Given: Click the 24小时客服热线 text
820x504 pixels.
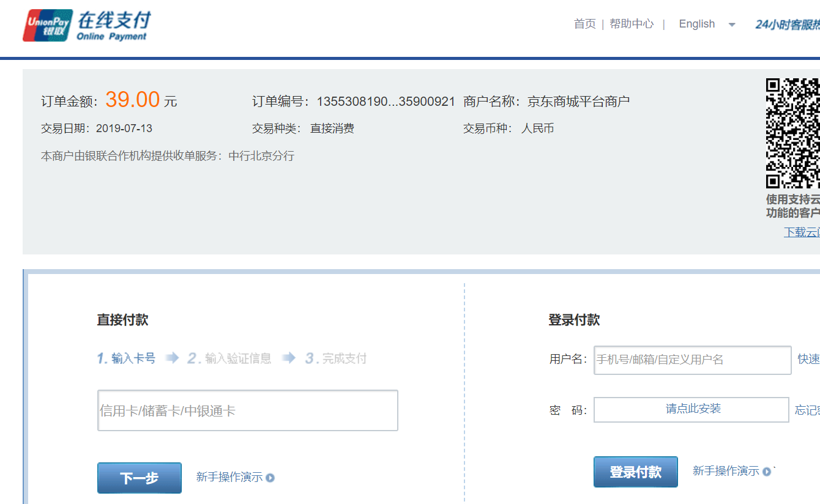Looking at the screenshot, I should point(788,24).
